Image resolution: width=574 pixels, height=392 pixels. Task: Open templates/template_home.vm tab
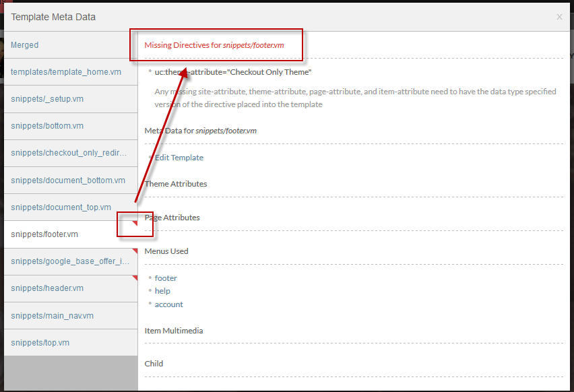coord(71,72)
